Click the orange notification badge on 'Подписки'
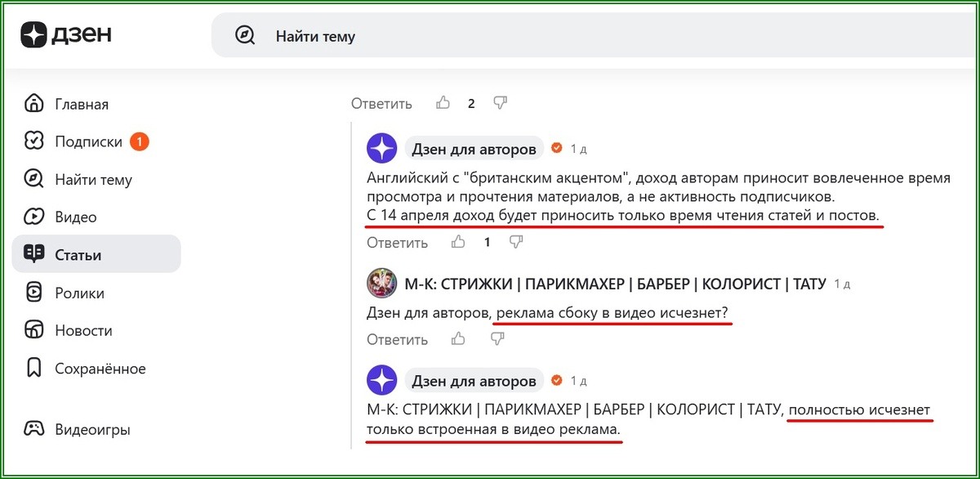The image size is (980, 479). [x=139, y=141]
